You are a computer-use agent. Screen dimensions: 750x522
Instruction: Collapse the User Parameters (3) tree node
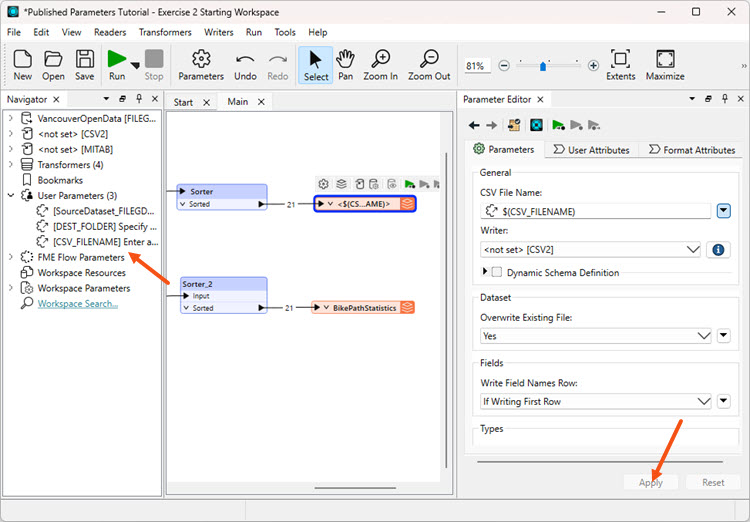point(11,196)
